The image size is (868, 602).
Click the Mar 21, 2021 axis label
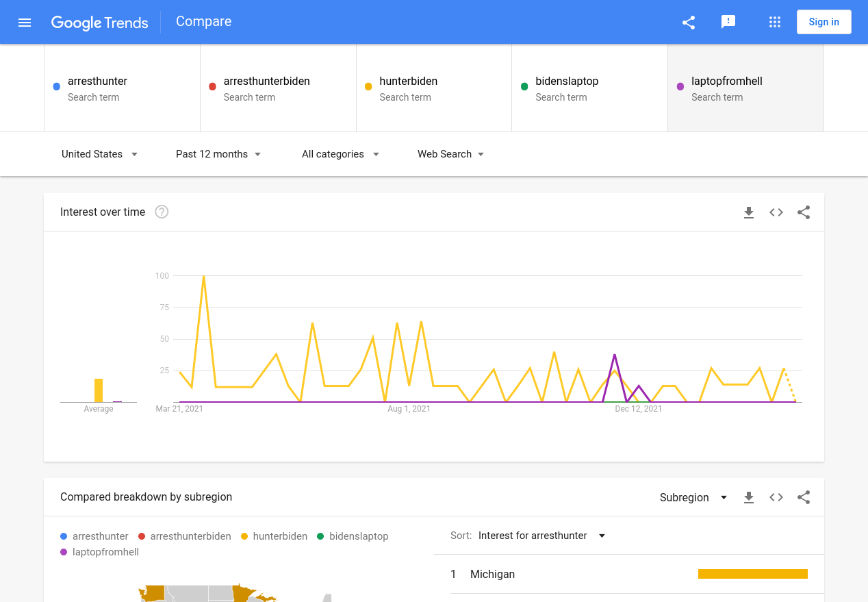[179, 409]
